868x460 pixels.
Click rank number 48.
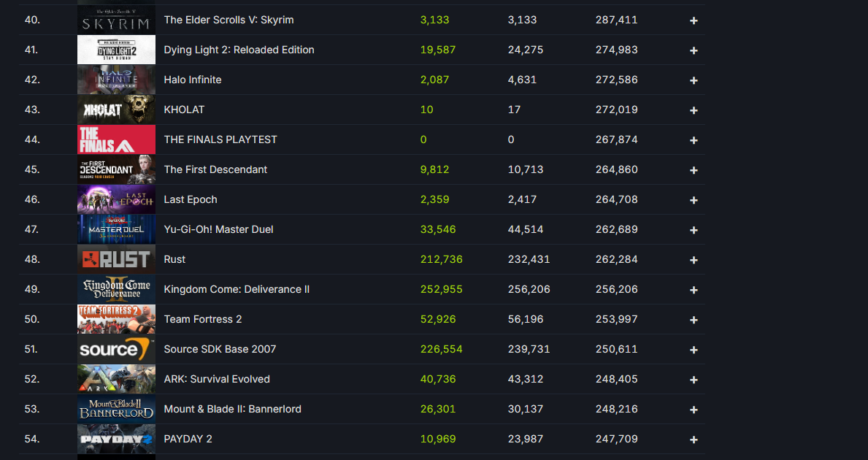tap(32, 259)
